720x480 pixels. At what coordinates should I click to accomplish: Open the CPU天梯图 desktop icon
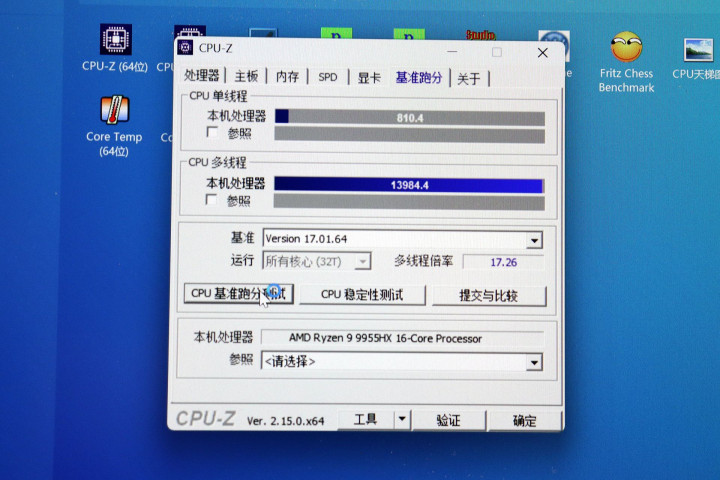tap(698, 59)
